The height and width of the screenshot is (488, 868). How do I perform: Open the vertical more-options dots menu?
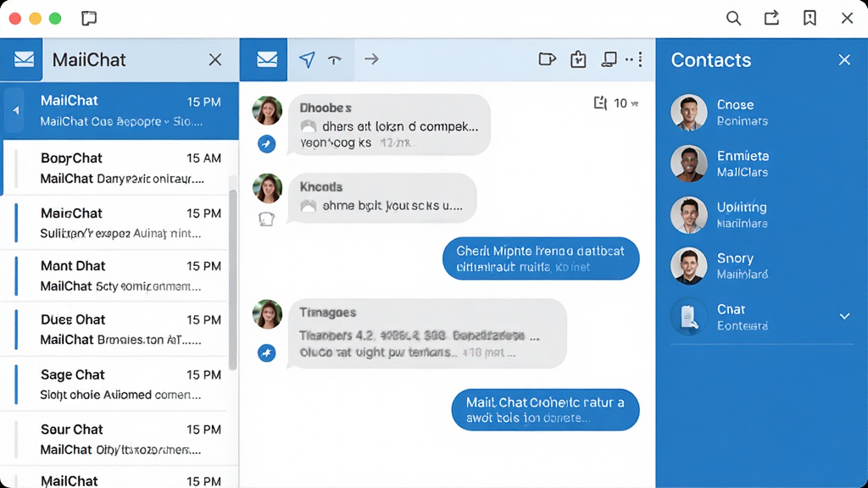pos(641,59)
